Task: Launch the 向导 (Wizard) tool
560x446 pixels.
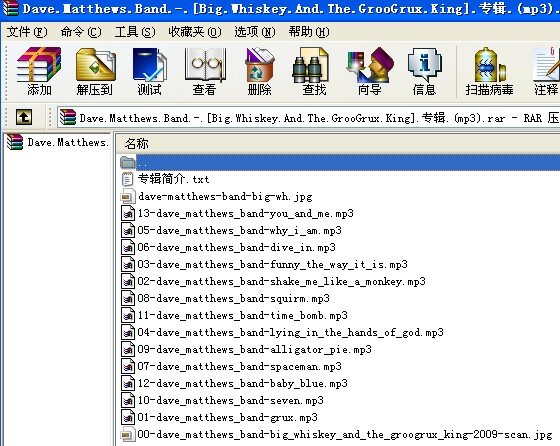Action: point(370,71)
